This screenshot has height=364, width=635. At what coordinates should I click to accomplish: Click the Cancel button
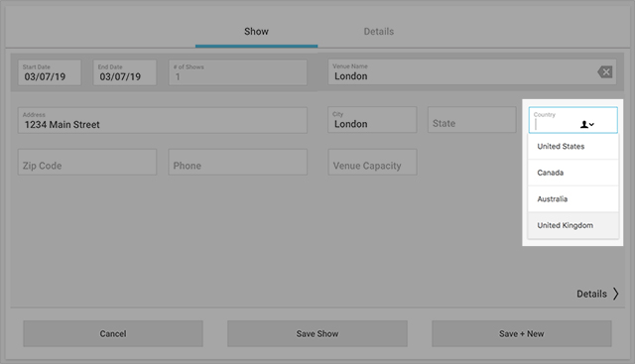coord(113,333)
